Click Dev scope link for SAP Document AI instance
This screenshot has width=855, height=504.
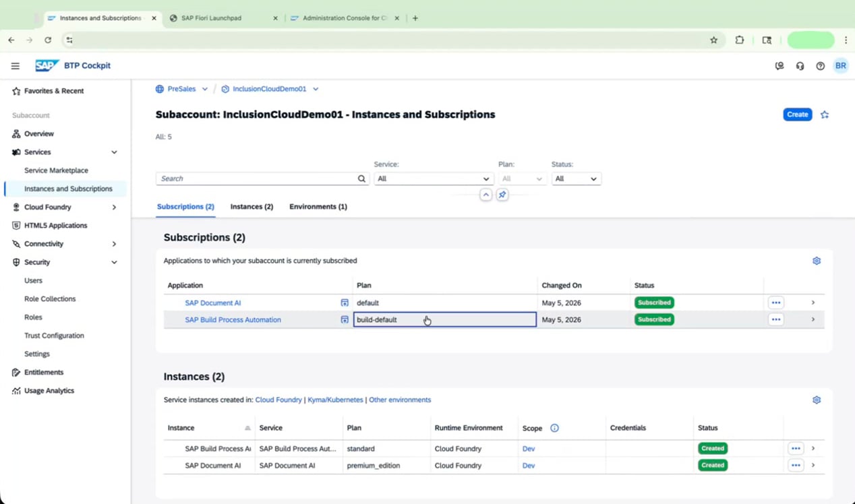(529, 466)
